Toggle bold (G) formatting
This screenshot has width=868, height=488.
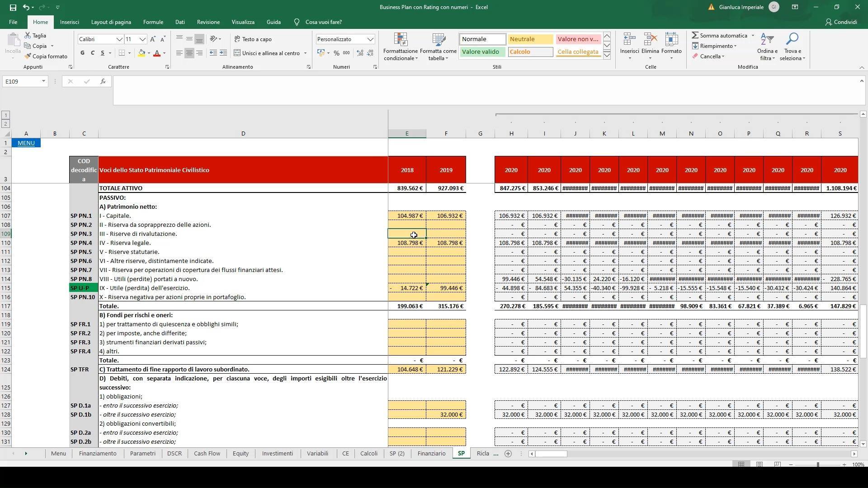click(x=82, y=53)
